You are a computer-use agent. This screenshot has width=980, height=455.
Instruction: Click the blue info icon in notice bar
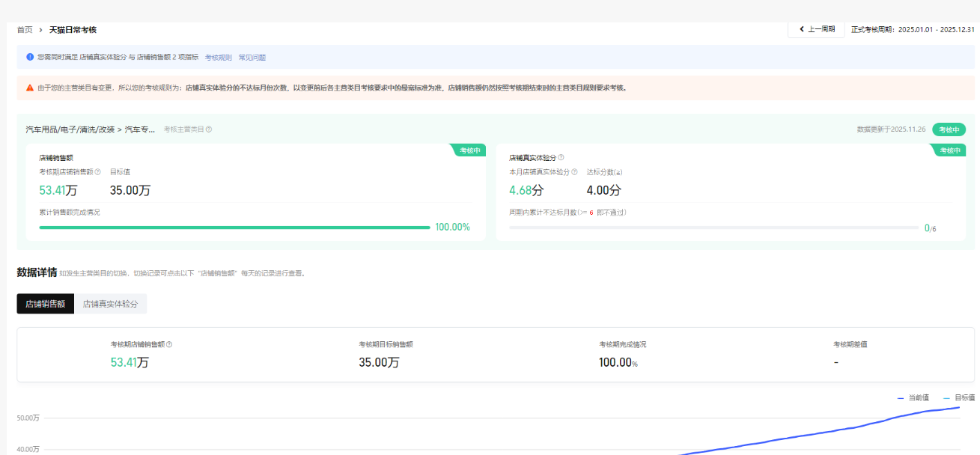point(30,57)
